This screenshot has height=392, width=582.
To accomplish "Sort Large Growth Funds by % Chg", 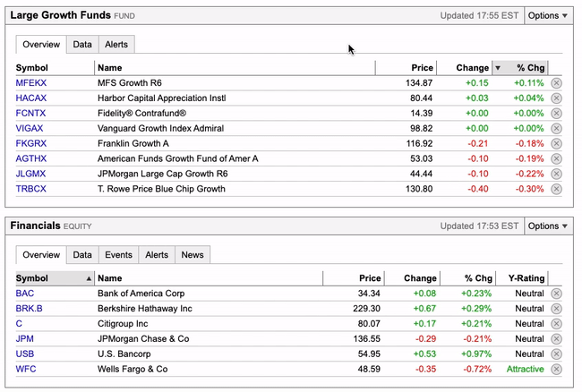I will click(x=520, y=68).
